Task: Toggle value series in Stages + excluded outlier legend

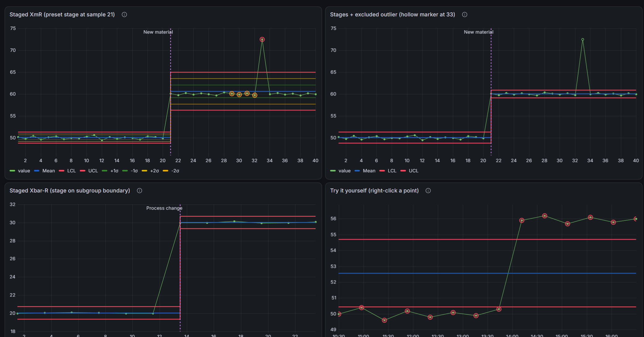Action: click(x=345, y=171)
